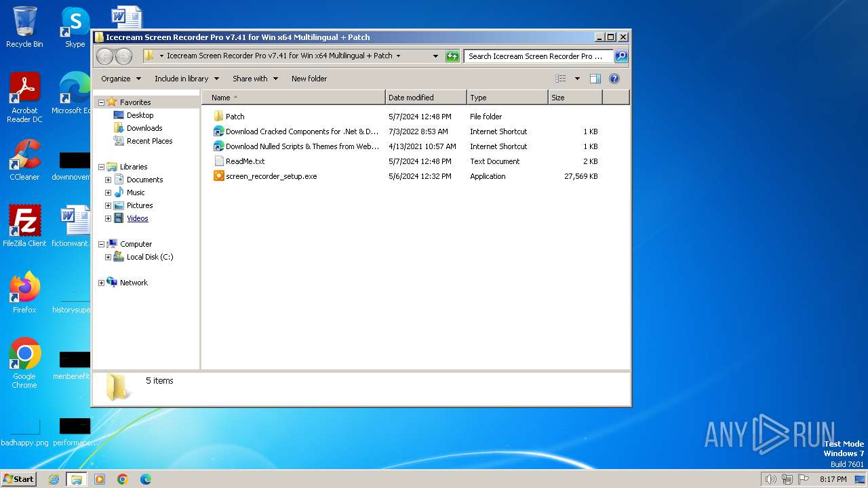The image size is (868, 488).
Task: Launch Chrome from the taskbar
Action: pyautogui.click(x=123, y=479)
